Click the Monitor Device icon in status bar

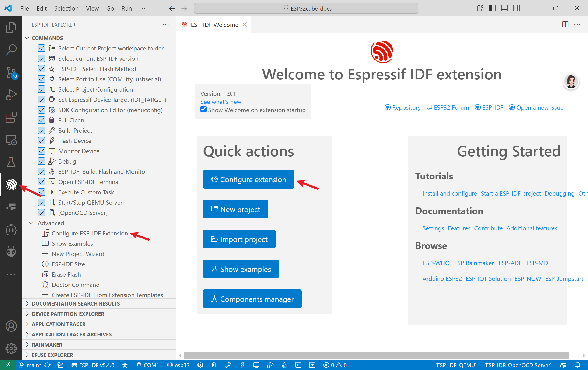256,365
